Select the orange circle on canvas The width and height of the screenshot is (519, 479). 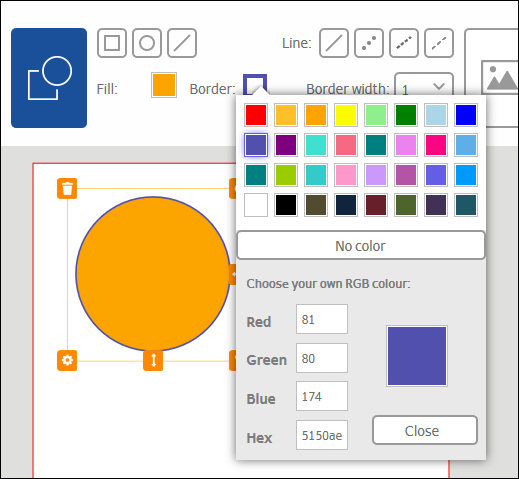tap(153, 274)
